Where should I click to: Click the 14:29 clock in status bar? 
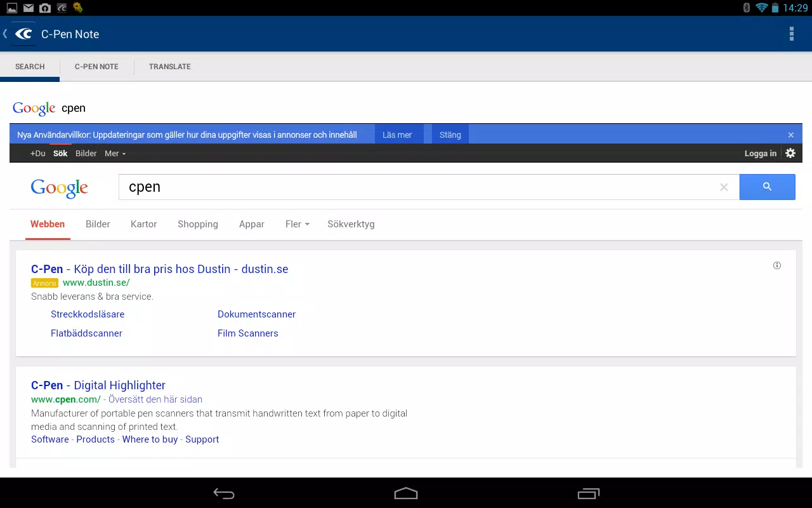(795, 8)
